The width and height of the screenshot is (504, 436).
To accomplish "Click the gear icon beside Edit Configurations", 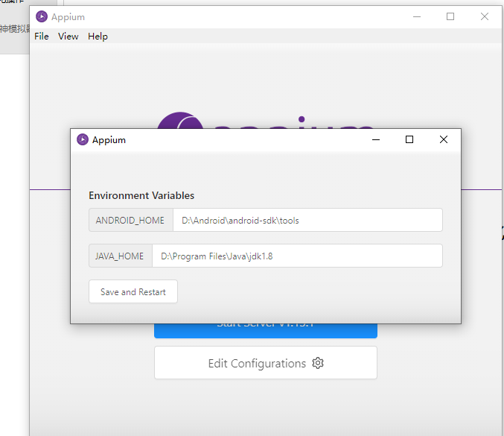I will (x=318, y=363).
